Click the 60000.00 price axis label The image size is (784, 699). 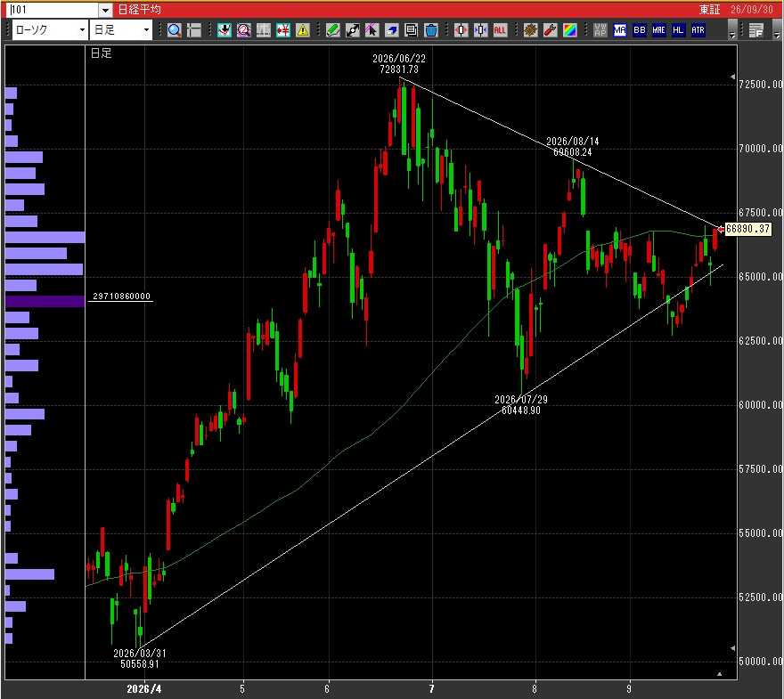(761, 405)
